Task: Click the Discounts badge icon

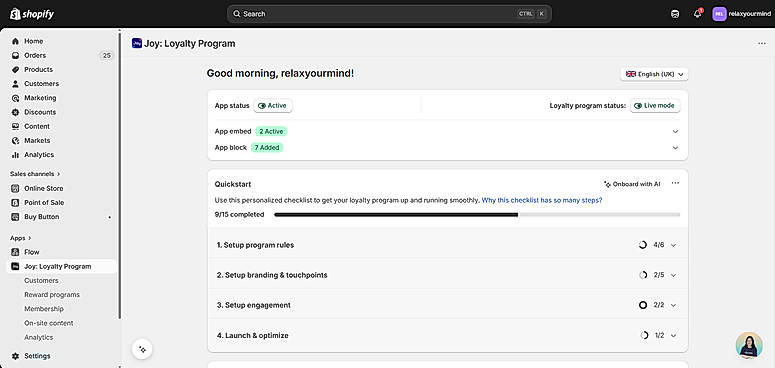Action: click(x=15, y=112)
